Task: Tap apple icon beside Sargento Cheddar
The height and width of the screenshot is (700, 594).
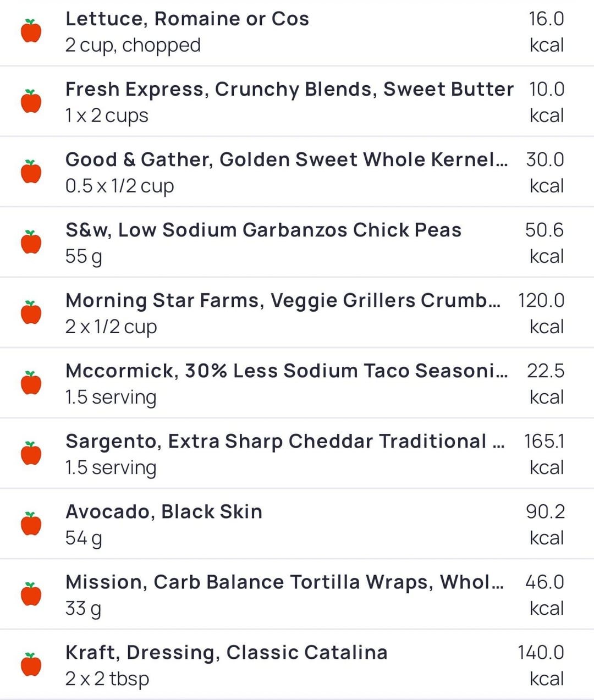Action: coord(31,453)
